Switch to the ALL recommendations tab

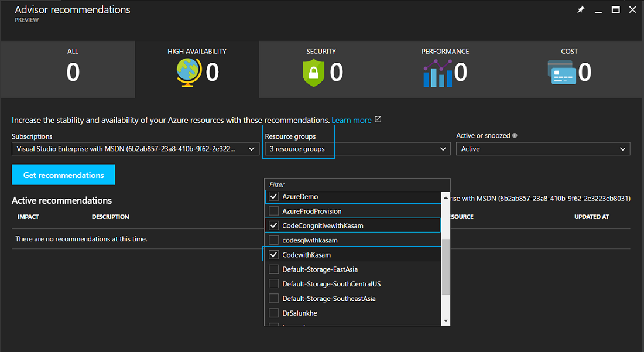point(73,69)
